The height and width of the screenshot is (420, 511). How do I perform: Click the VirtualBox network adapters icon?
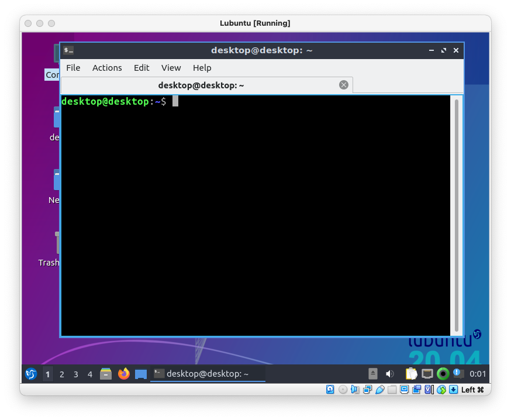click(x=367, y=390)
